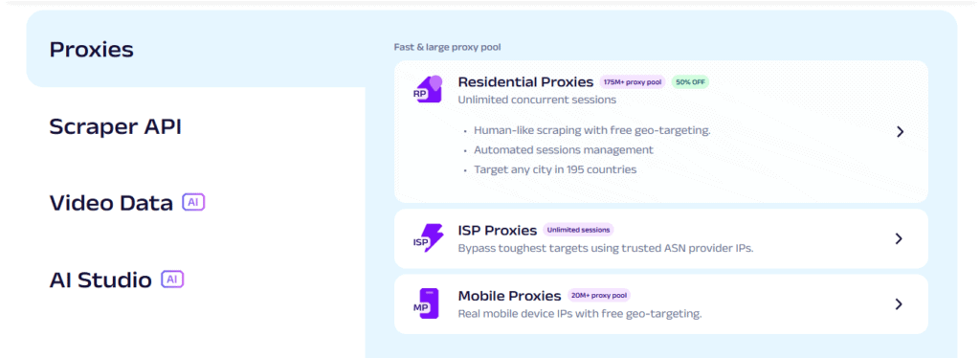Switch to the Scraper API category

tap(116, 126)
